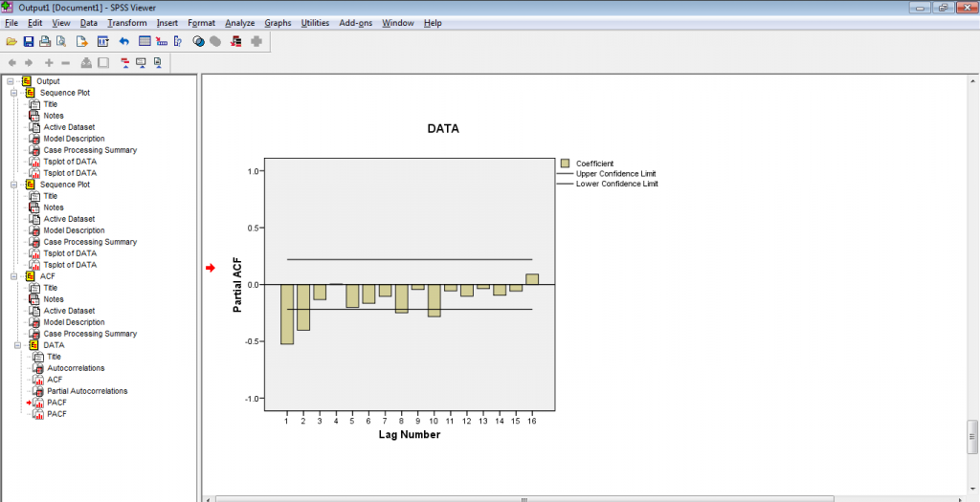Image resolution: width=980 pixels, height=502 pixels.
Task: Click the Print icon in toolbar
Action: point(45,41)
